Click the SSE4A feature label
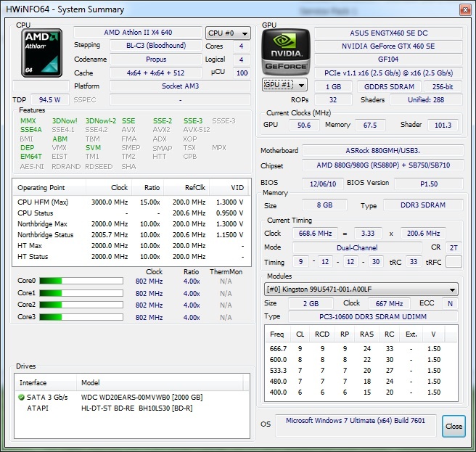The image size is (476, 452). pos(31,130)
